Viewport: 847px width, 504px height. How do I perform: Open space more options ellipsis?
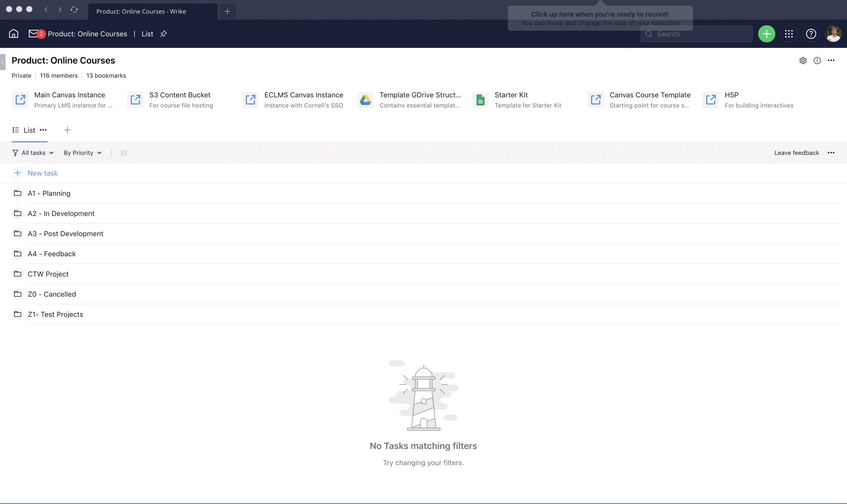(x=831, y=61)
